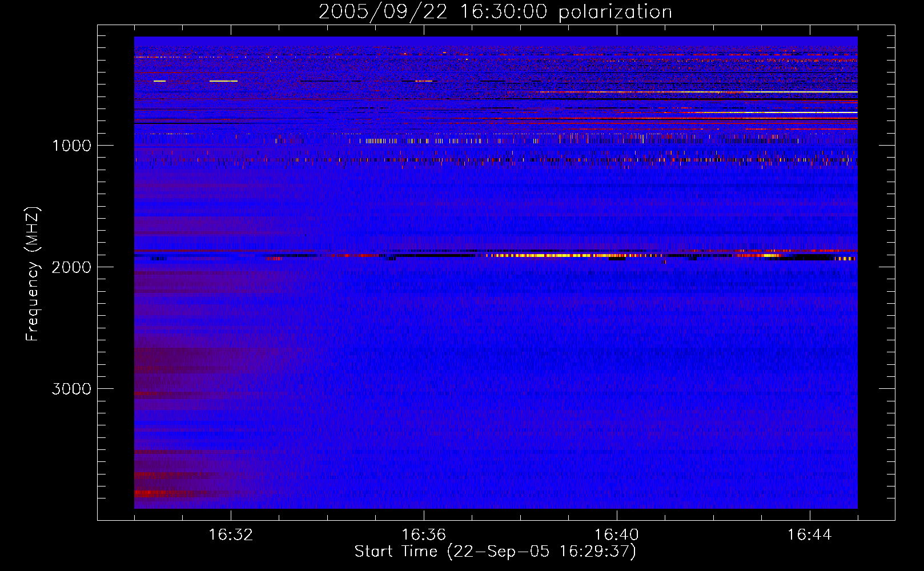Click the plot title '2005/09/22 16:30:00 polarization'
The height and width of the screenshot is (571, 924).
tap(495, 12)
